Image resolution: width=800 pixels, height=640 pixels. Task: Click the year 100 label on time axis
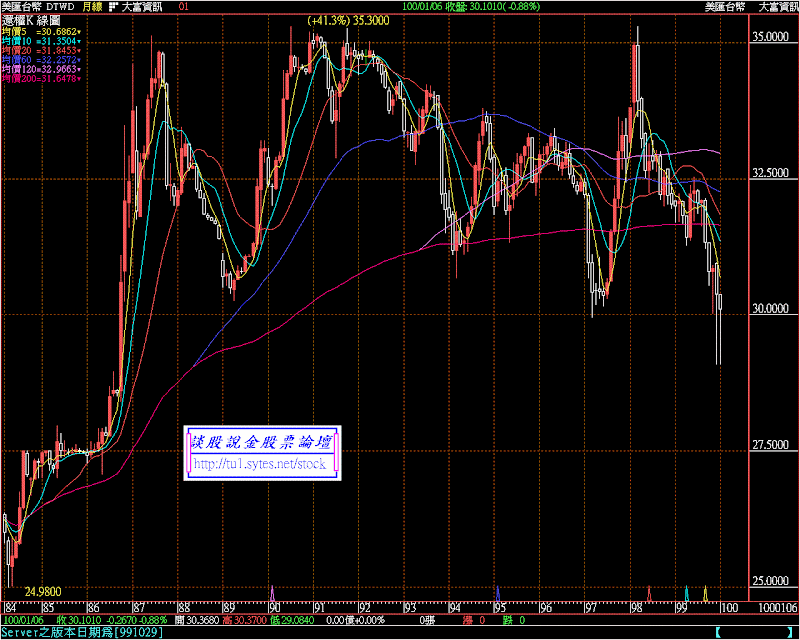point(729,608)
